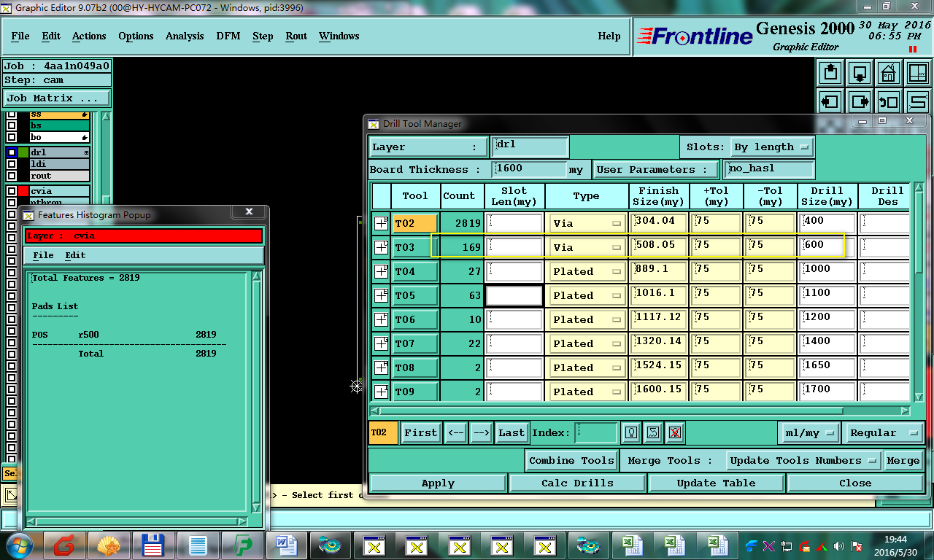
Task: Open the green P application taskbar icon
Action: (x=241, y=545)
